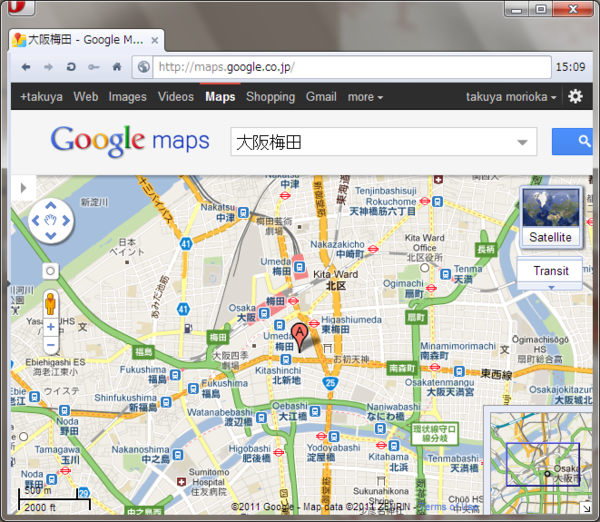This screenshot has width=600, height=522.
Task: Open Web in the Google bar
Action: (x=86, y=97)
